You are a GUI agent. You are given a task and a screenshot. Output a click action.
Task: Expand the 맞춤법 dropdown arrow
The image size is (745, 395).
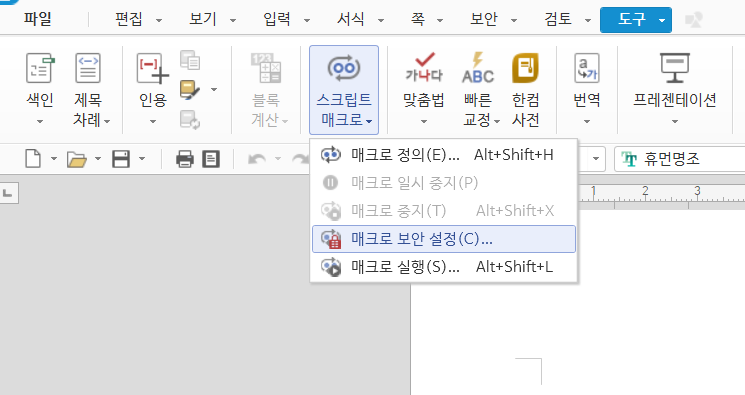tap(424, 122)
